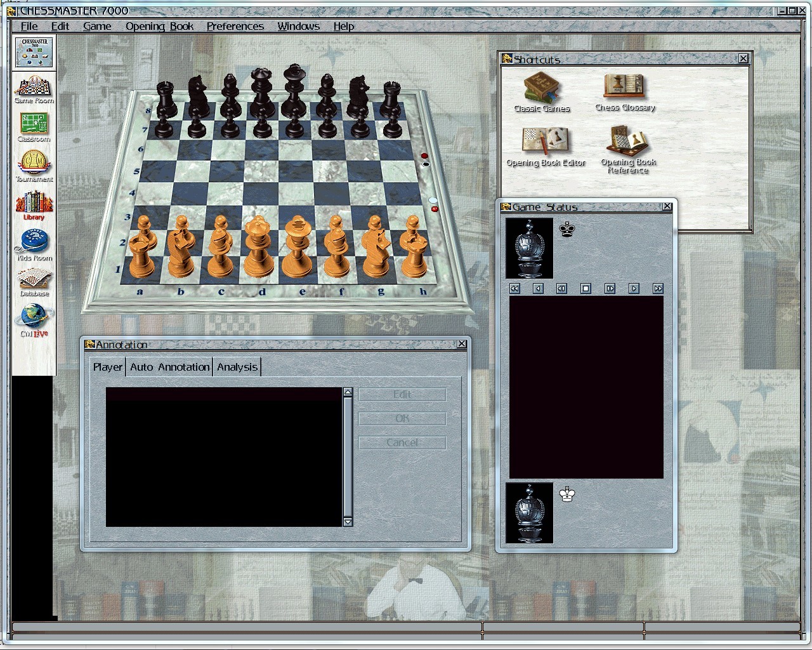Jump to the last move in Game Status
The height and width of the screenshot is (650, 812).
(658, 288)
